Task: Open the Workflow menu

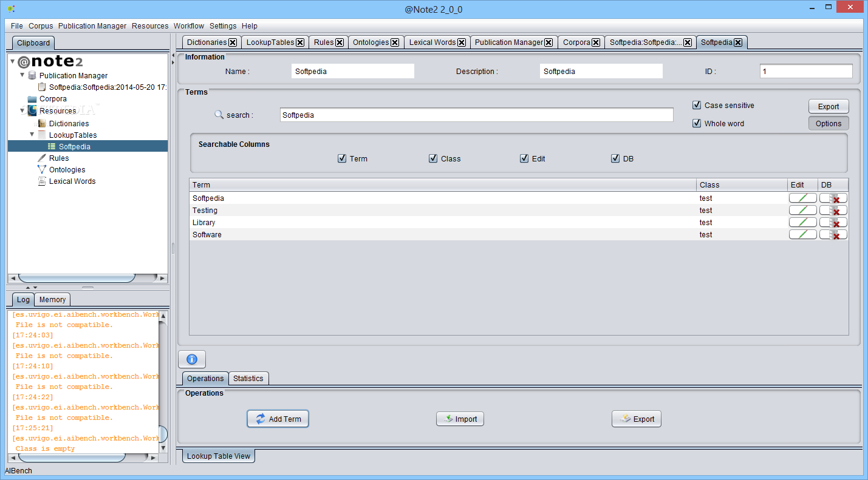Action: click(189, 26)
